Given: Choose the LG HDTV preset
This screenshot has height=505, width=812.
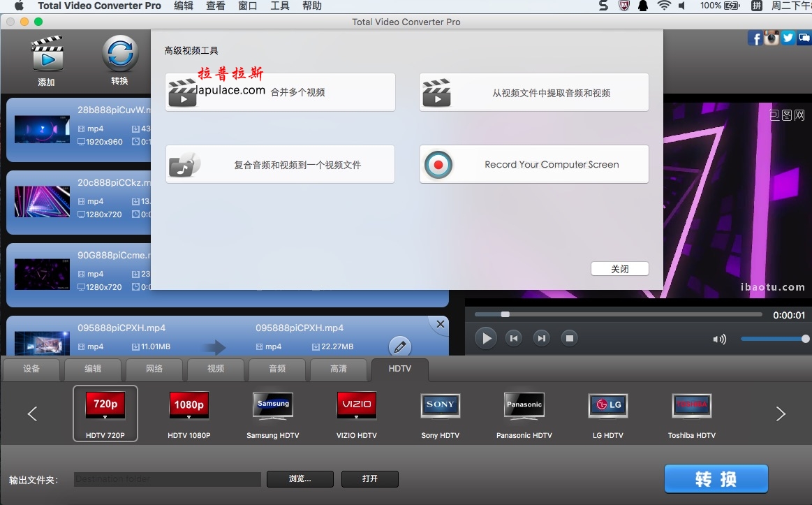Looking at the screenshot, I should point(608,414).
